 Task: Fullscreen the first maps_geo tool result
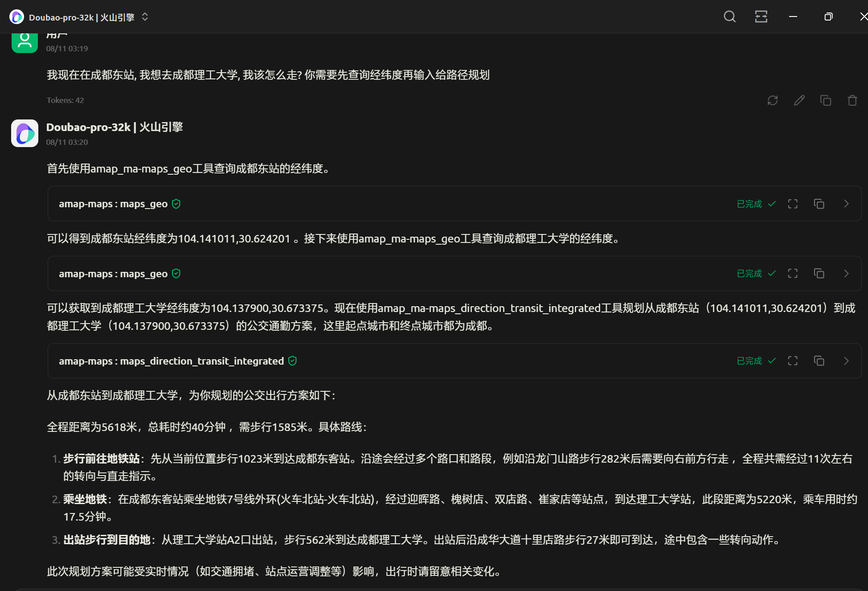793,204
